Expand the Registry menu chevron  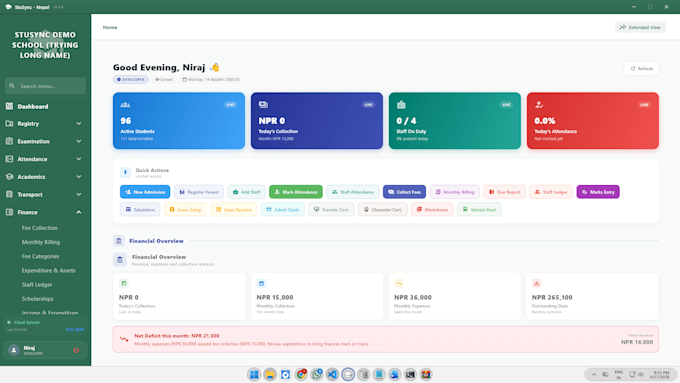pyautogui.click(x=78, y=124)
